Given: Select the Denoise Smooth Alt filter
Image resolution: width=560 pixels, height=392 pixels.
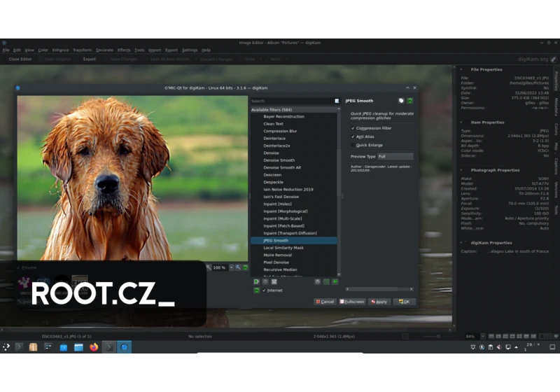Looking at the screenshot, I should [x=282, y=167].
